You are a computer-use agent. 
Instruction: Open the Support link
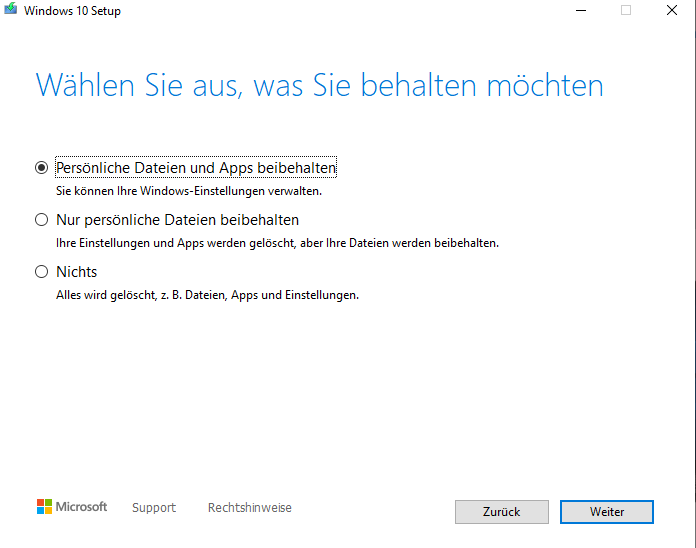click(154, 507)
